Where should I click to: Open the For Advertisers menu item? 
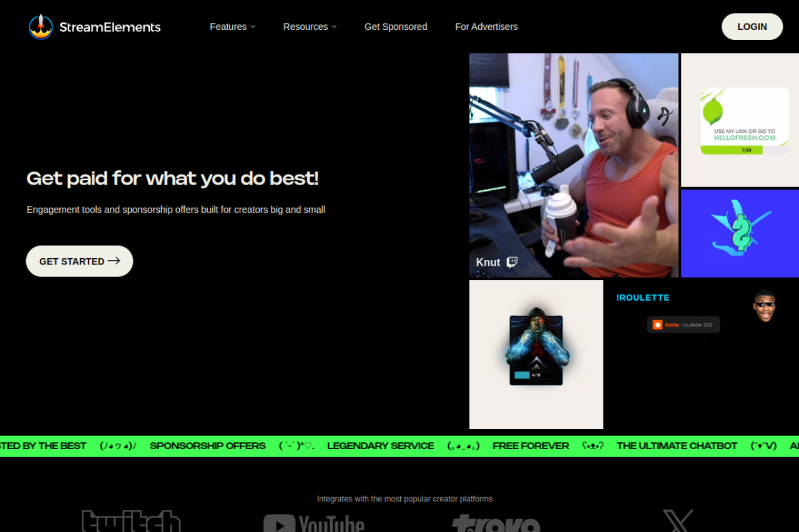tap(486, 27)
